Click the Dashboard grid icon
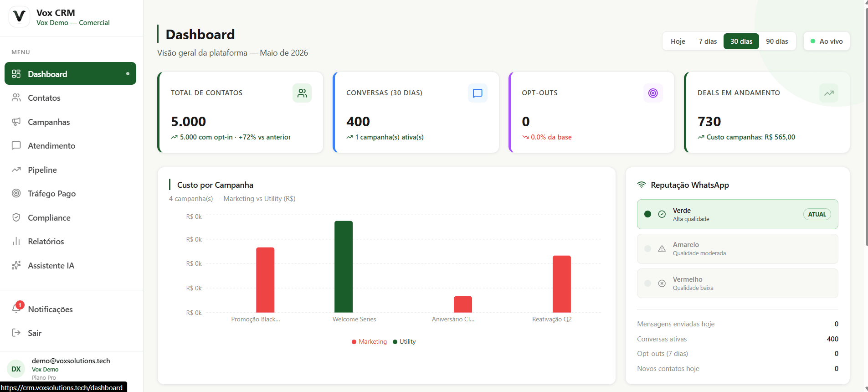Image resolution: width=868 pixels, height=392 pixels. point(16,74)
